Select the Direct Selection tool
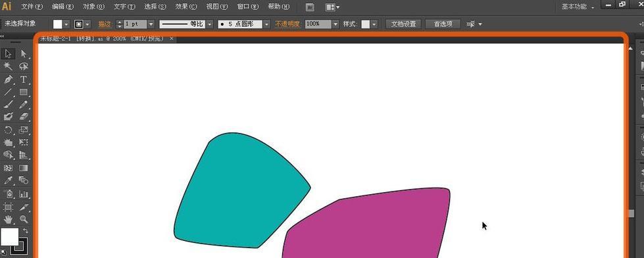The image size is (644, 258). (x=24, y=53)
